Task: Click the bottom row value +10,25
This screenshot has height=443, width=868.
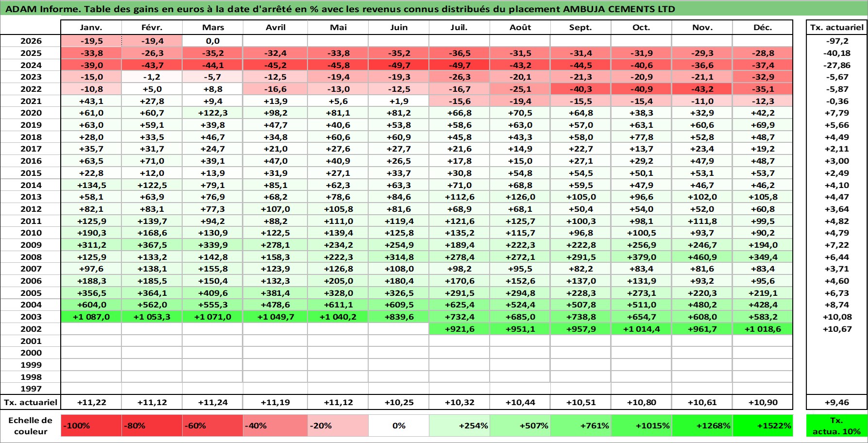Action: coord(399,402)
